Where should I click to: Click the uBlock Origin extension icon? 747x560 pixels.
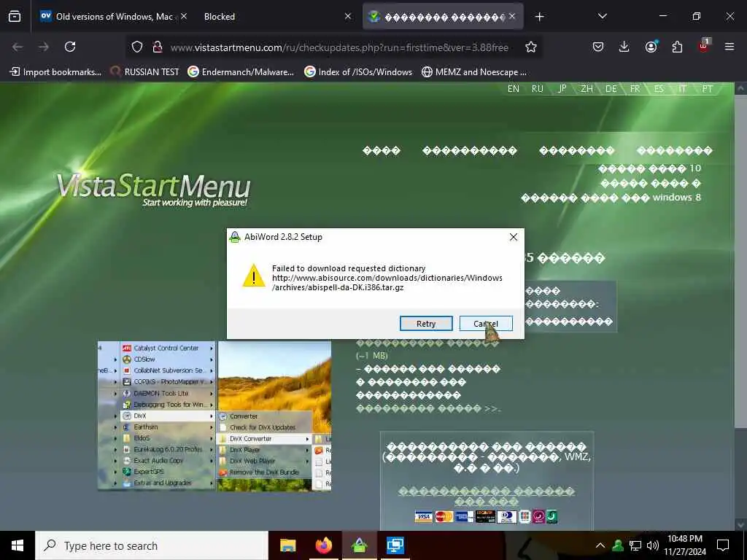(704, 47)
